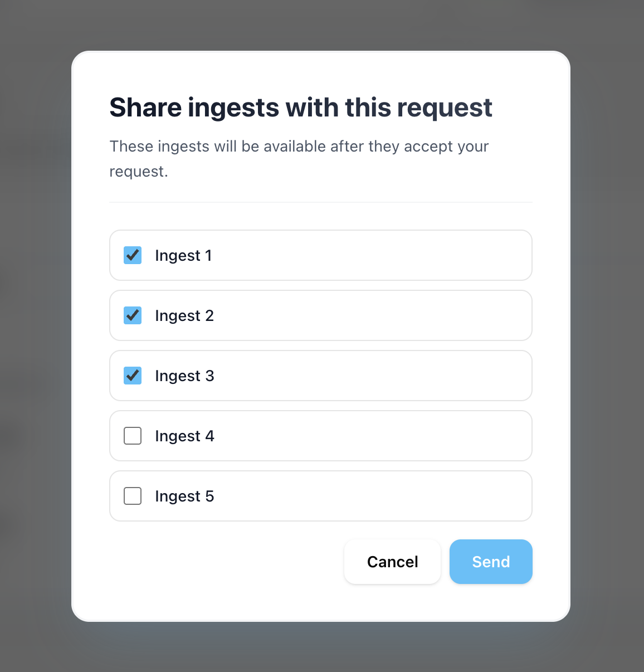The width and height of the screenshot is (644, 672).
Task: Click the dimmed background overlay
Action: 33,334
